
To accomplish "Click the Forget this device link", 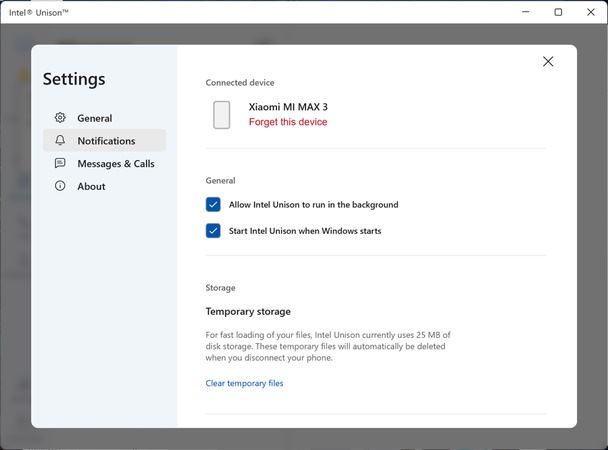I will (x=288, y=122).
